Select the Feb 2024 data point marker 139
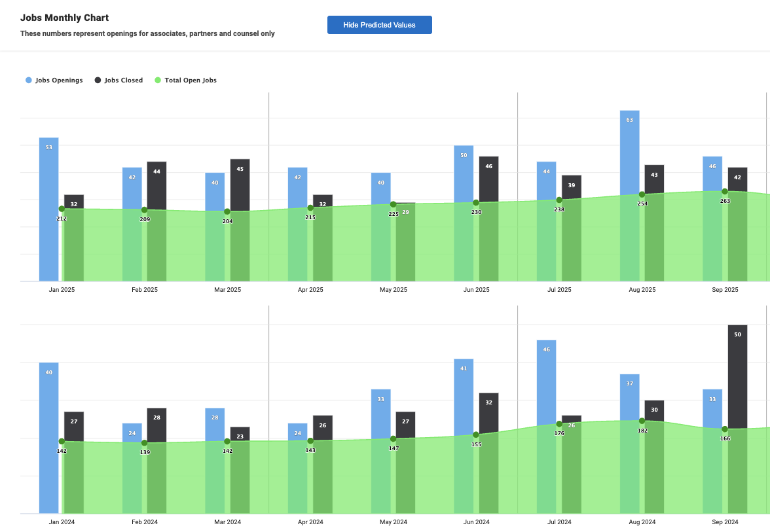 point(145,443)
